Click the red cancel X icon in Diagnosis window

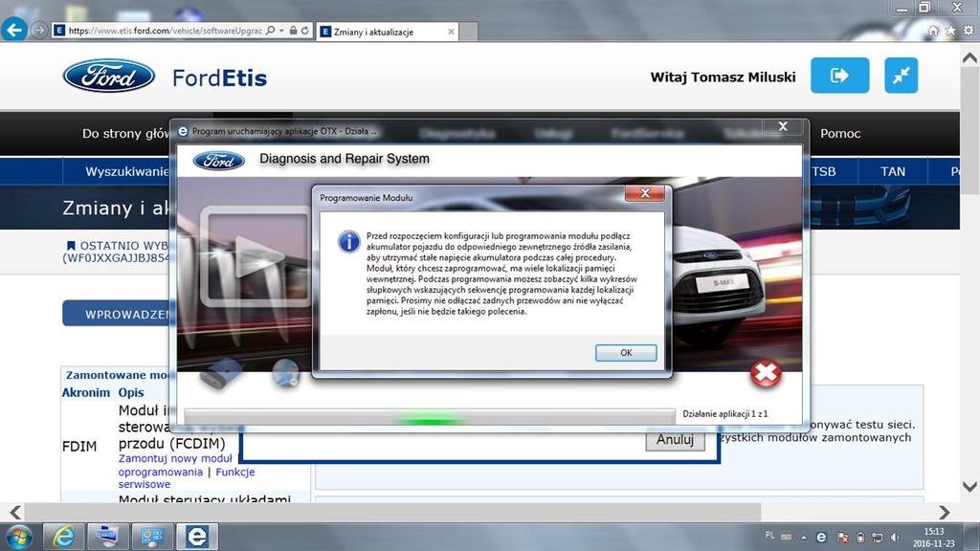tap(766, 374)
